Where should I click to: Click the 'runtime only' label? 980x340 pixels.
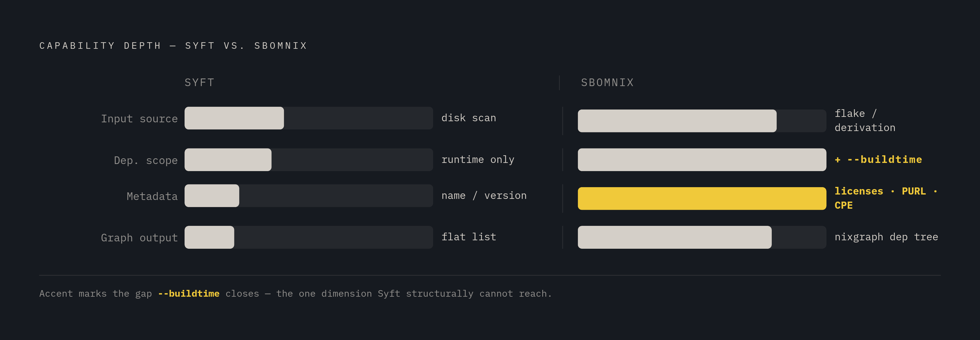pos(478,160)
